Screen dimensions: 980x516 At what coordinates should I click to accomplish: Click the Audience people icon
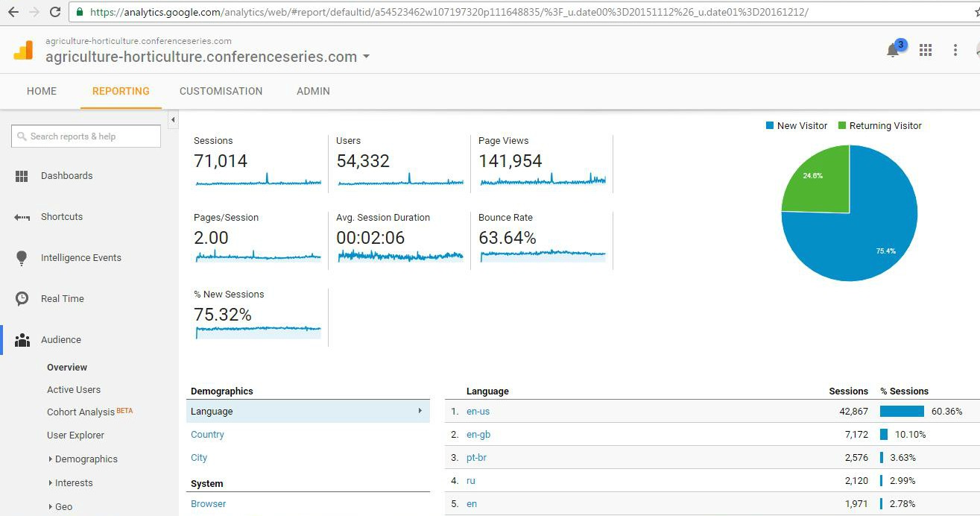(22, 340)
